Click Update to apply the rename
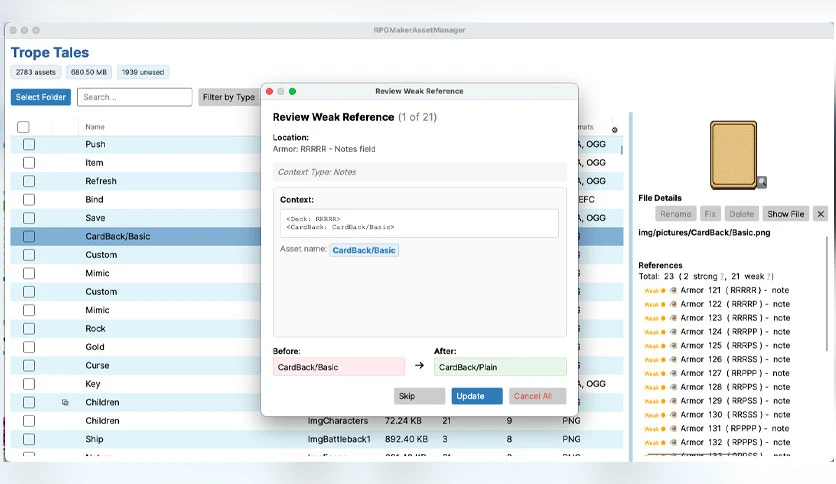 click(x=477, y=396)
